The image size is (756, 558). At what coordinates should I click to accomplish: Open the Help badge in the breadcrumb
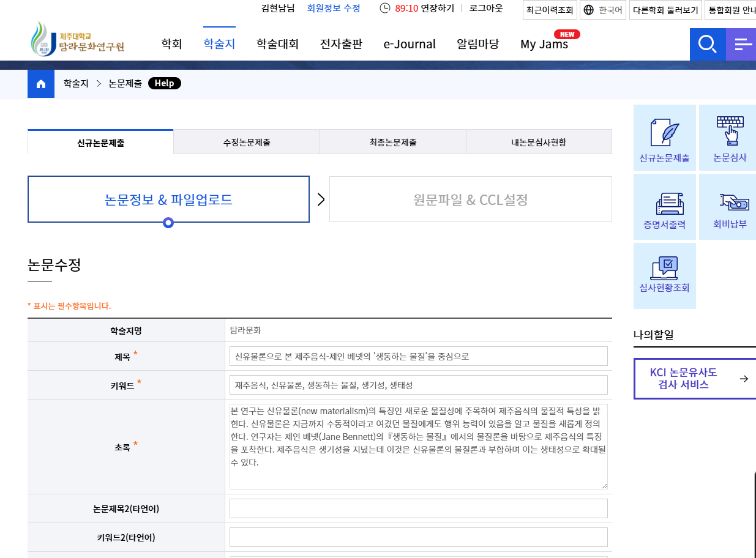164,83
